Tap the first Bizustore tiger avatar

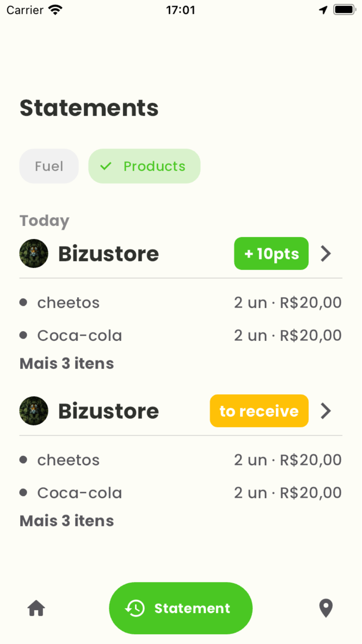pyautogui.click(x=34, y=254)
